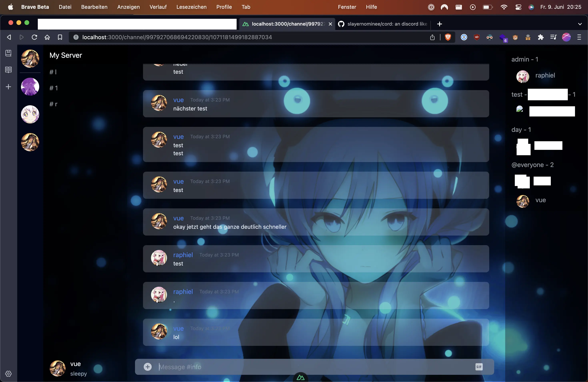Open macOS Control Center toggles icon
The image size is (588, 382).
pyautogui.click(x=518, y=7)
